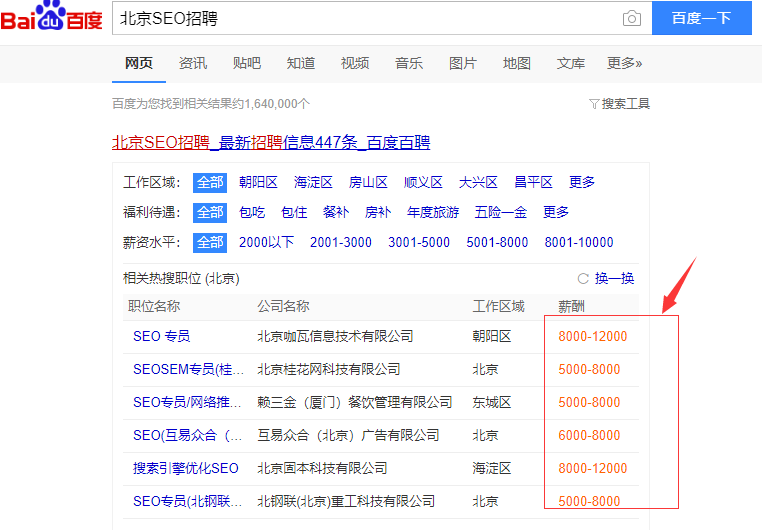Select salary range 5001-8000
This screenshot has width=762, height=530.
497,242
